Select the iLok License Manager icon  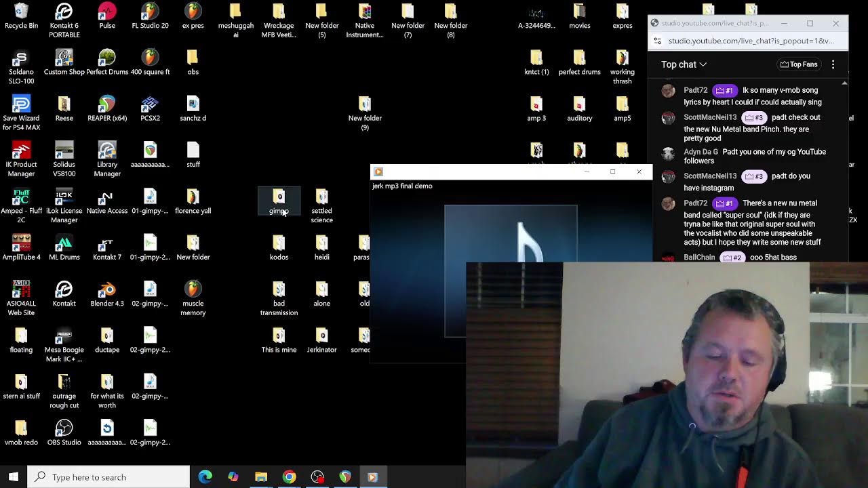click(64, 198)
